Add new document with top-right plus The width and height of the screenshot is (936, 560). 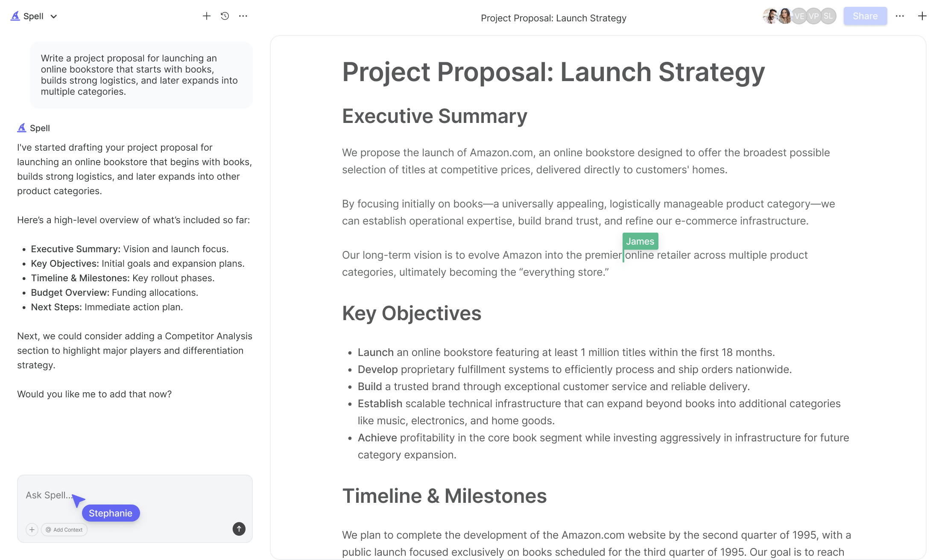pos(922,16)
